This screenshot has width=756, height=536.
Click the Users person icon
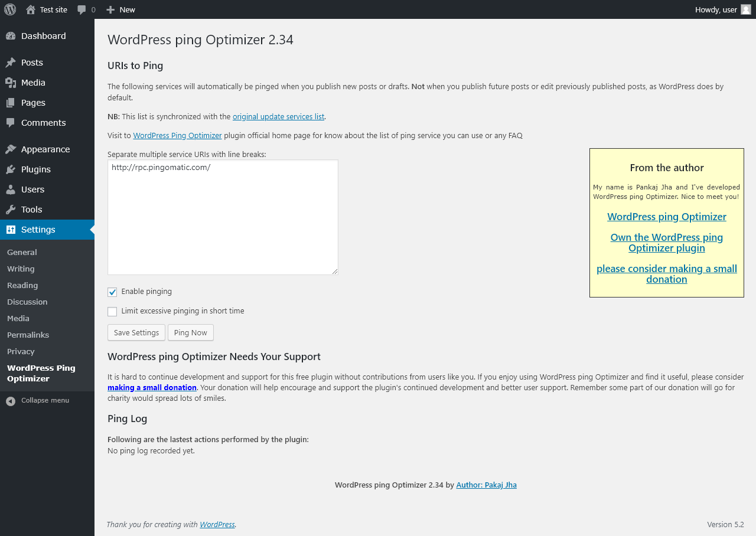(11, 189)
